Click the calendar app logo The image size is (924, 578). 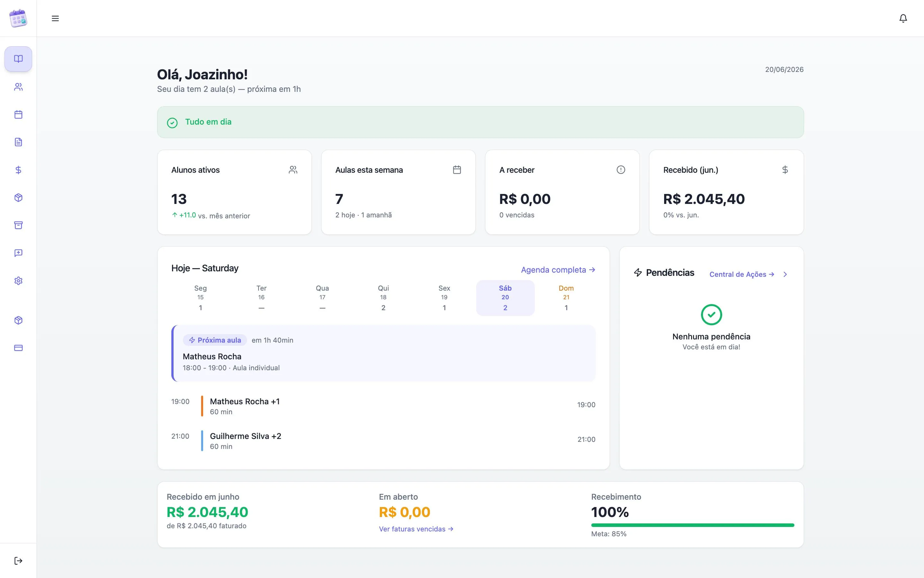click(18, 18)
